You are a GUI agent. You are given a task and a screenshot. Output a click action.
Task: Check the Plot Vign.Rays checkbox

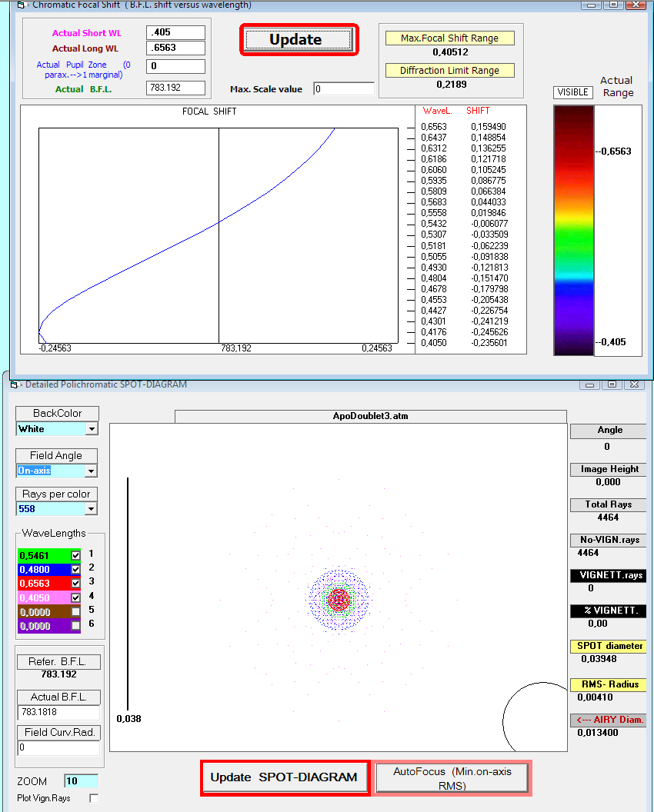(94, 798)
